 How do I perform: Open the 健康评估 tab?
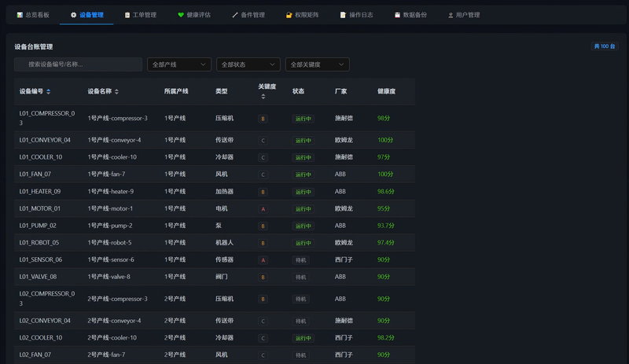click(x=194, y=15)
